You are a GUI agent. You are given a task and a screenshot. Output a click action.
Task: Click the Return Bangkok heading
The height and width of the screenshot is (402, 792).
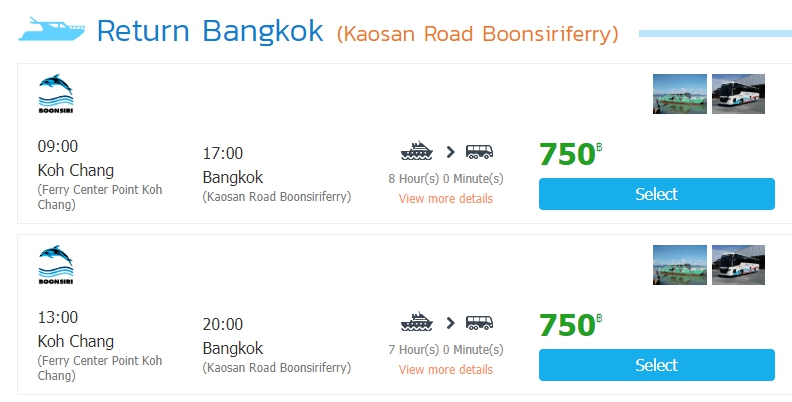(x=210, y=31)
